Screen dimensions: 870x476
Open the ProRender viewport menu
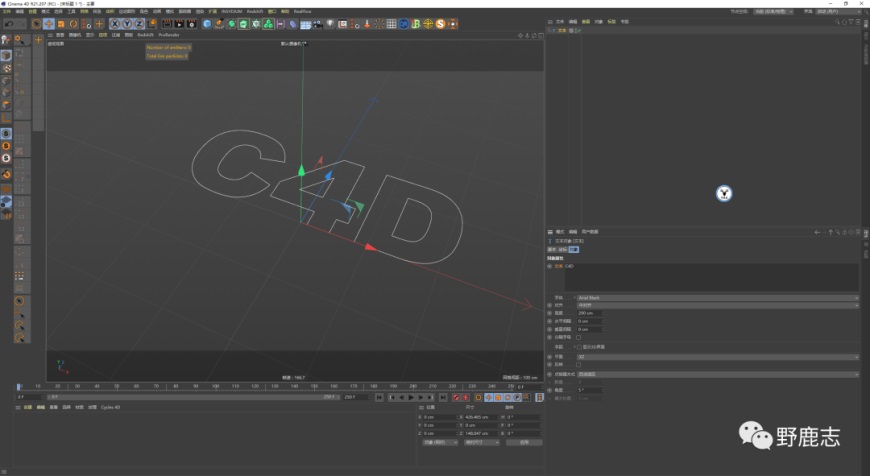169,35
